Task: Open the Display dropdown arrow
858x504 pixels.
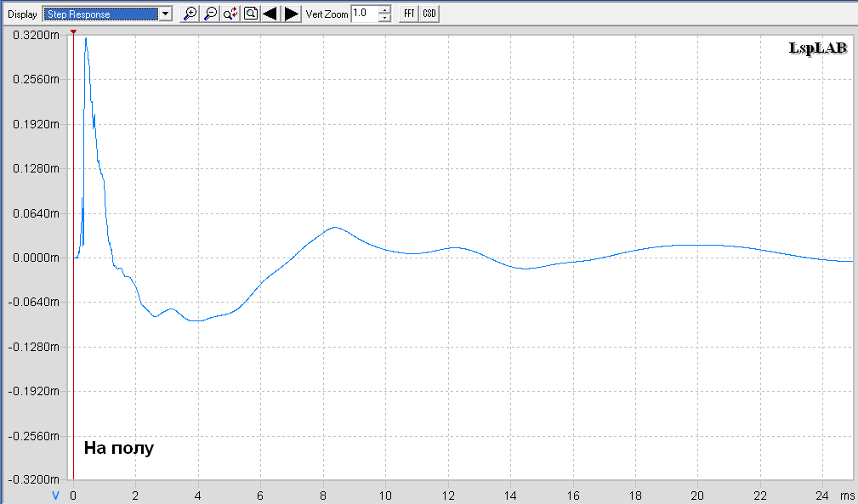Action: pyautogui.click(x=165, y=14)
